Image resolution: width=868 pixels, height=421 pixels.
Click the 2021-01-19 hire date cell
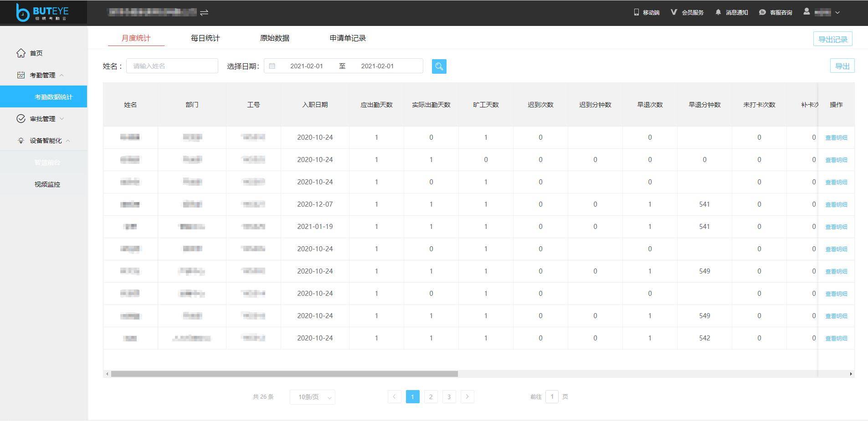click(x=315, y=227)
